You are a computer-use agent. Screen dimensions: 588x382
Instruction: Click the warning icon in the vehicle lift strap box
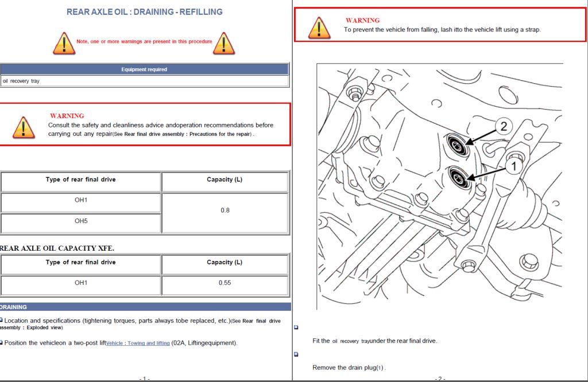319,27
